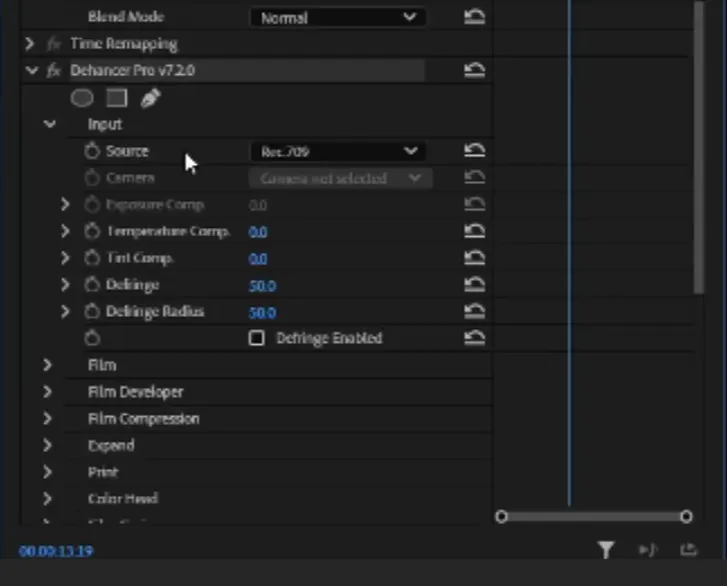727x586 pixels.
Task: Reset the Blend Mode parameter
Action: [474, 17]
